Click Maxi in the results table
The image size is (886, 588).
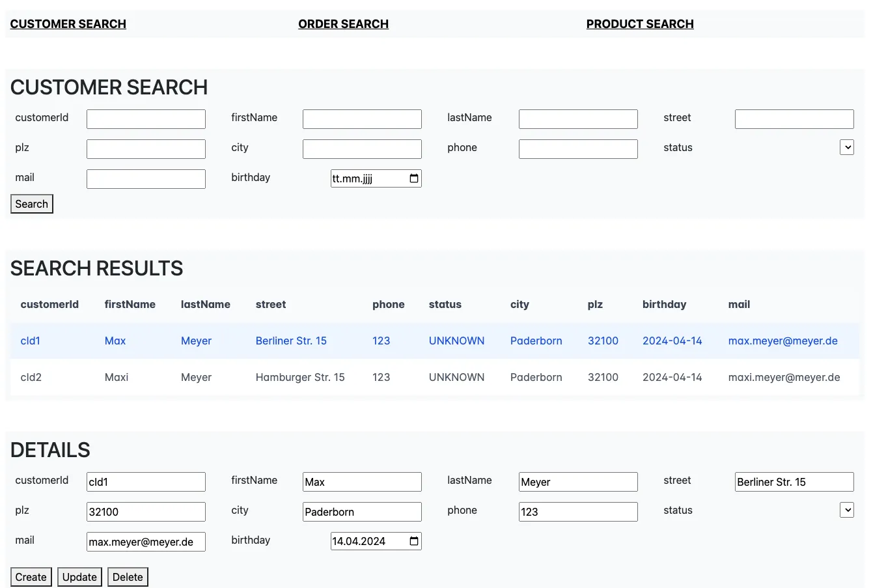pos(117,377)
